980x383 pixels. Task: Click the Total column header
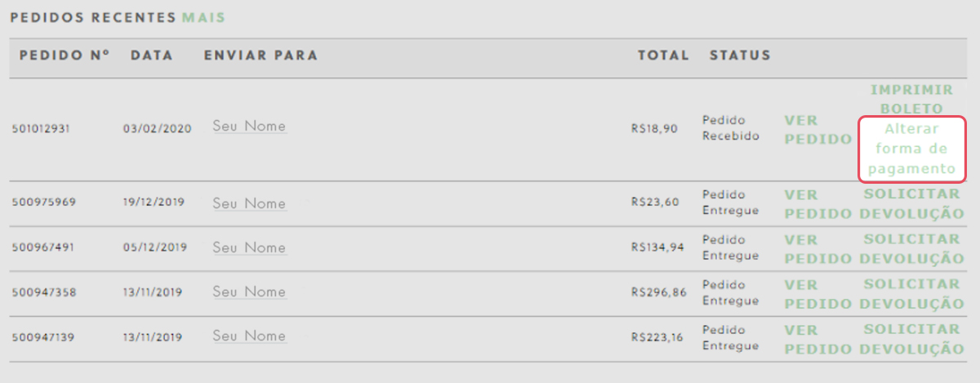pos(664,56)
